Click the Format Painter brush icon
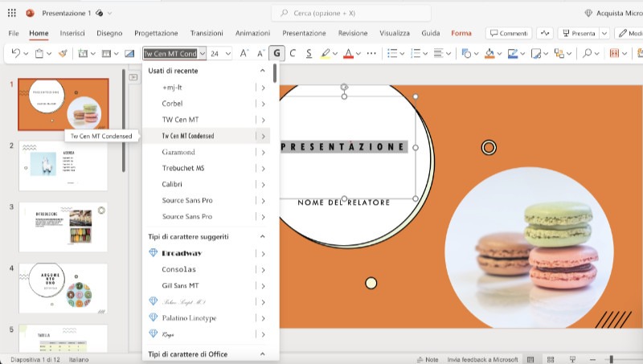The height and width of the screenshot is (364, 643). pos(63,53)
